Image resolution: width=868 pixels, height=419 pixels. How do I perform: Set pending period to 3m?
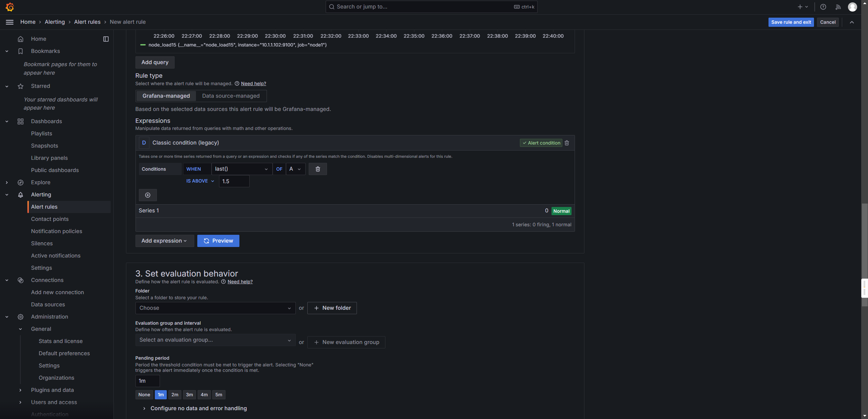(189, 395)
